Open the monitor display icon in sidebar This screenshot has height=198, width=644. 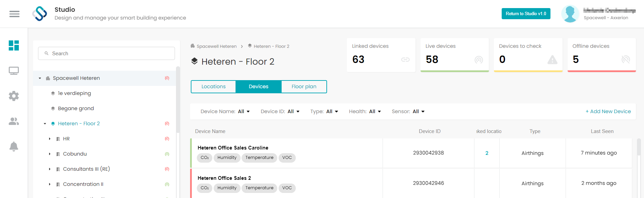14,71
